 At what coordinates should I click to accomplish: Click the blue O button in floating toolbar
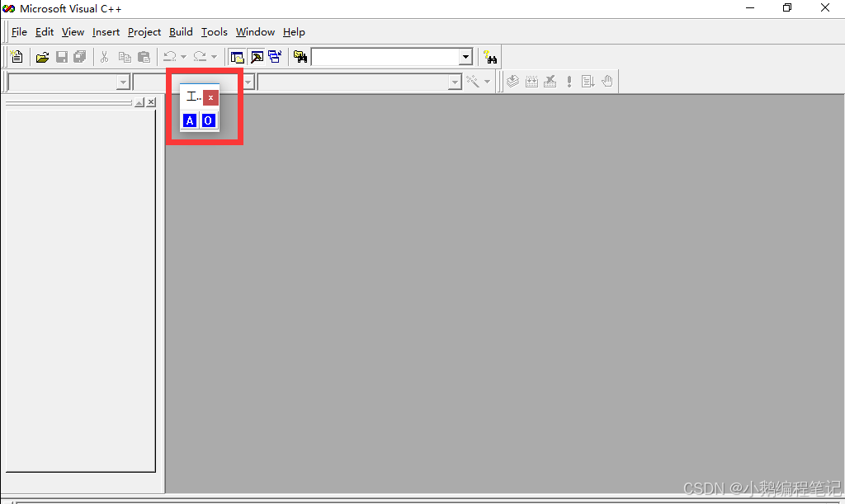pyautogui.click(x=208, y=120)
